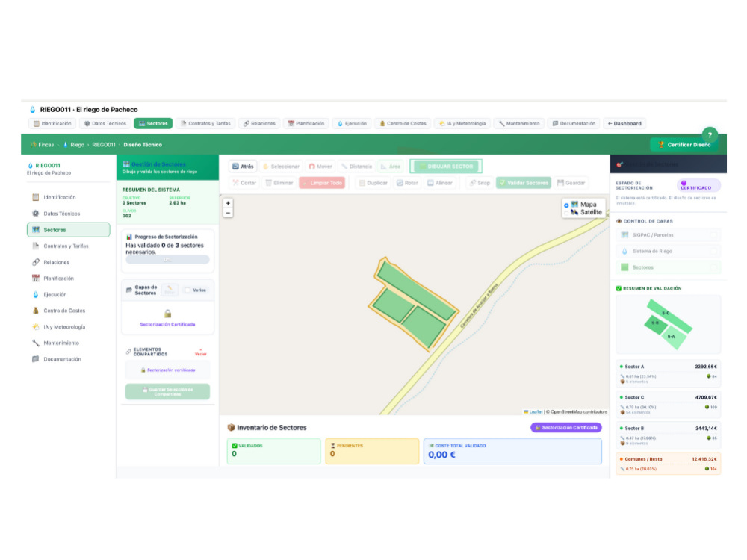Click the red Vaciar link
Viewport: 747px width, 560px height.
click(200, 353)
